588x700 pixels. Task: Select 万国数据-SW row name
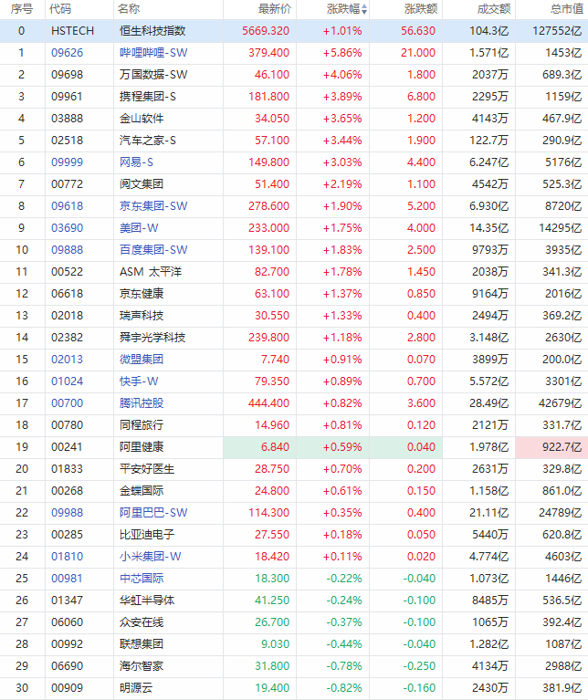(x=153, y=75)
